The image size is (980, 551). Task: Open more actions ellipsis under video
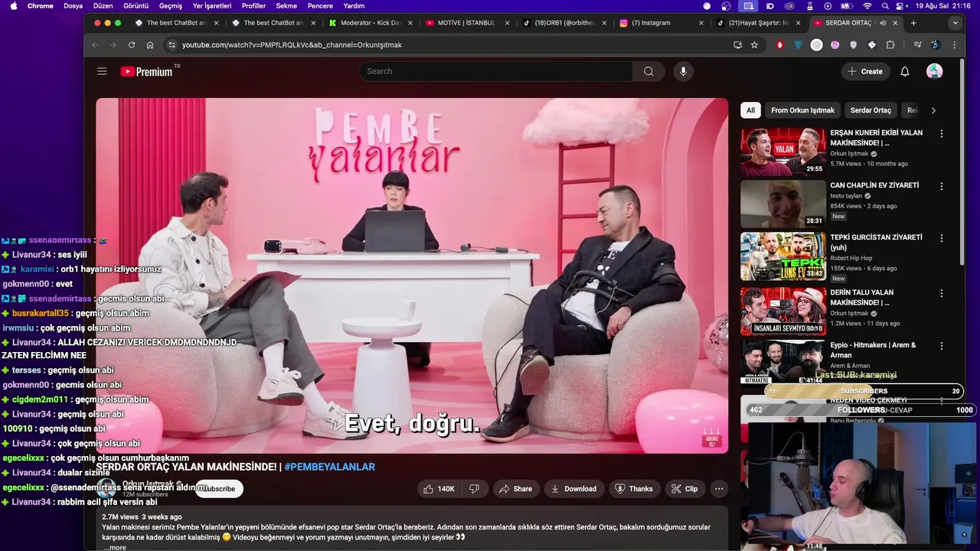pyautogui.click(x=718, y=488)
